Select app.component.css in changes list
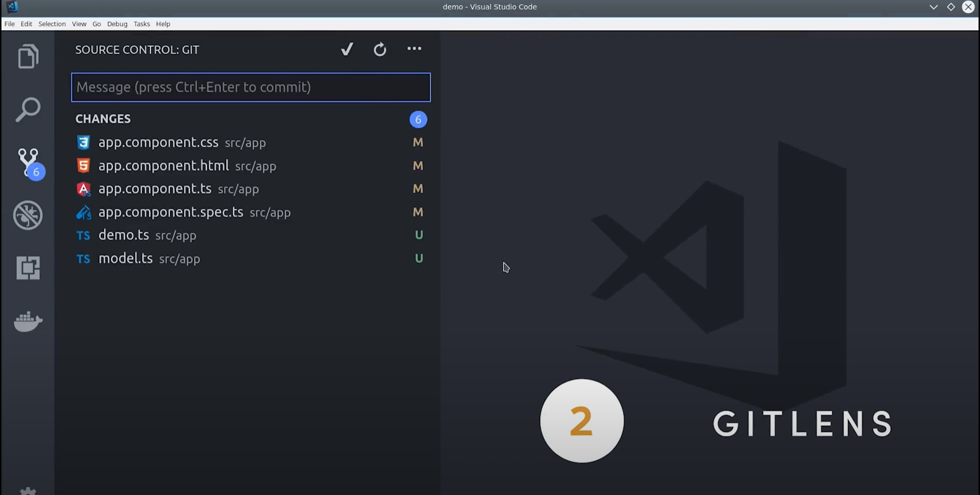The height and width of the screenshot is (495, 980). click(251, 142)
